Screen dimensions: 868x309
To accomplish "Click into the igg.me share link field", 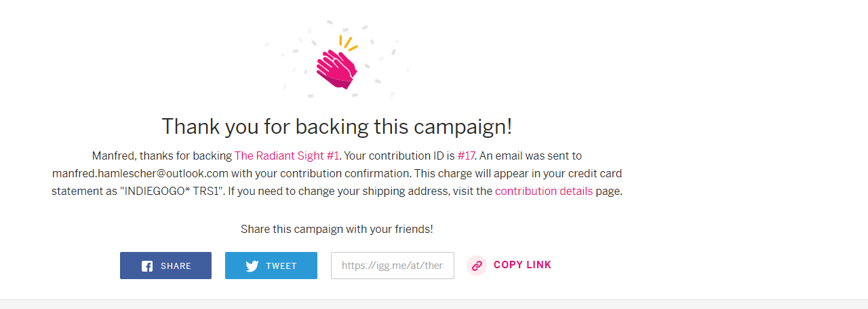I will point(392,266).
